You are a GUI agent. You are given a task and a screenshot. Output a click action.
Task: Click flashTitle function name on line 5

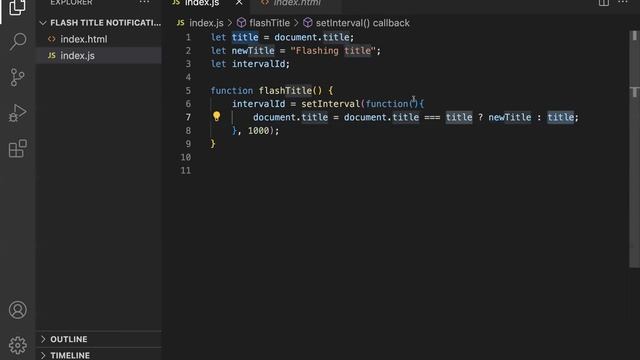(285, 91)
